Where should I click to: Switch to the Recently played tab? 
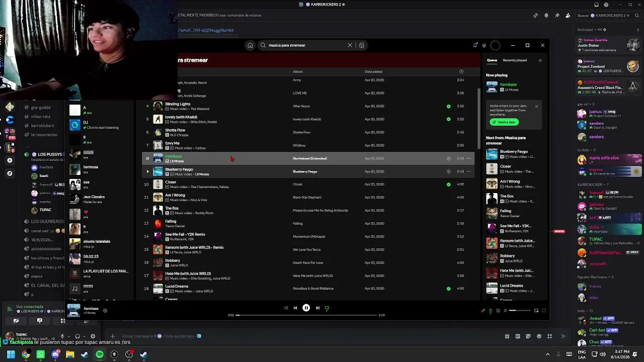tap(515, 60)
